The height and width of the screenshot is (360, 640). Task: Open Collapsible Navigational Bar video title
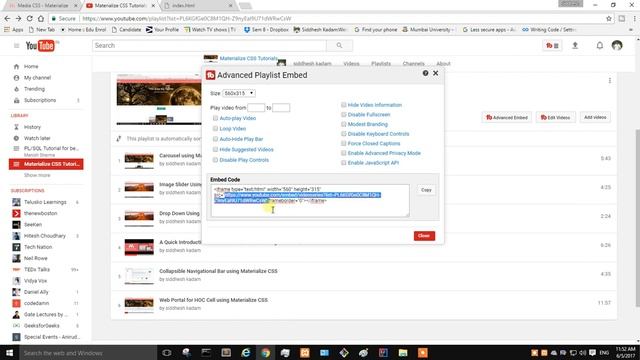pyautogui.click(x=218, y=271)
